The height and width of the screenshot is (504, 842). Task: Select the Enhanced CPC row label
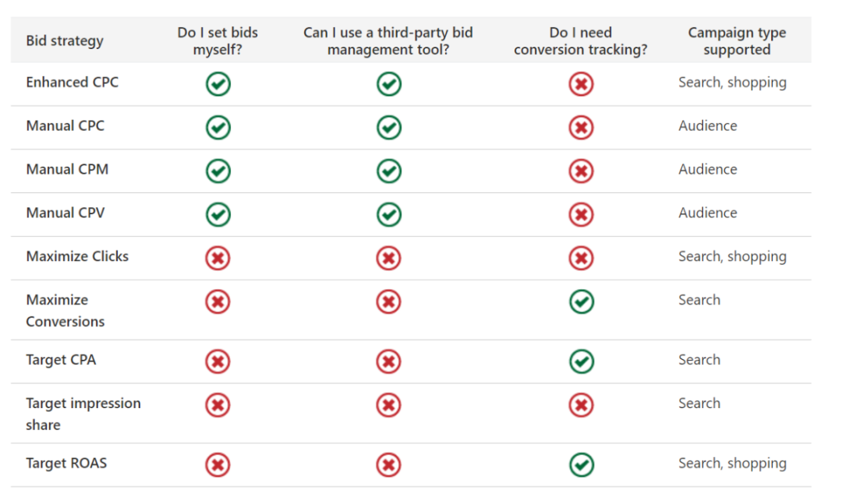pos(73,82)
